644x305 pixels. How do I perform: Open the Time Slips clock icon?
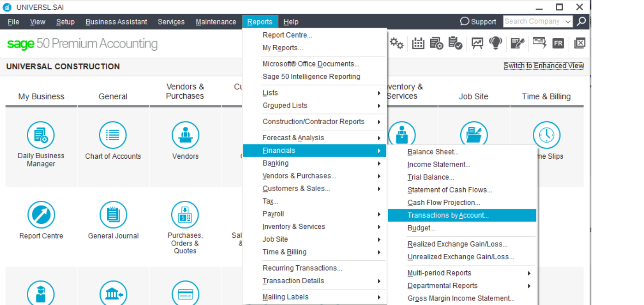[547, 135]
